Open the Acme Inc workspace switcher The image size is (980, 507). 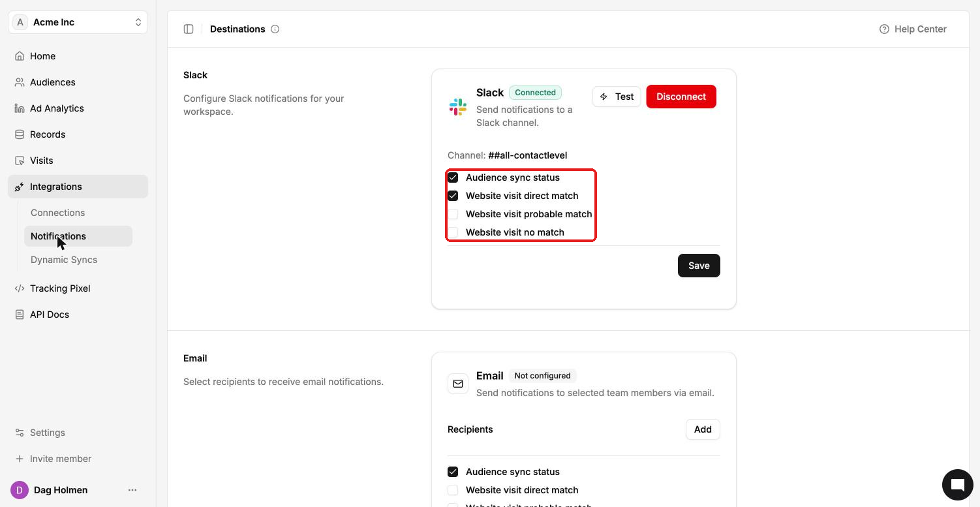pyautogui.click(x=78, y=22)
